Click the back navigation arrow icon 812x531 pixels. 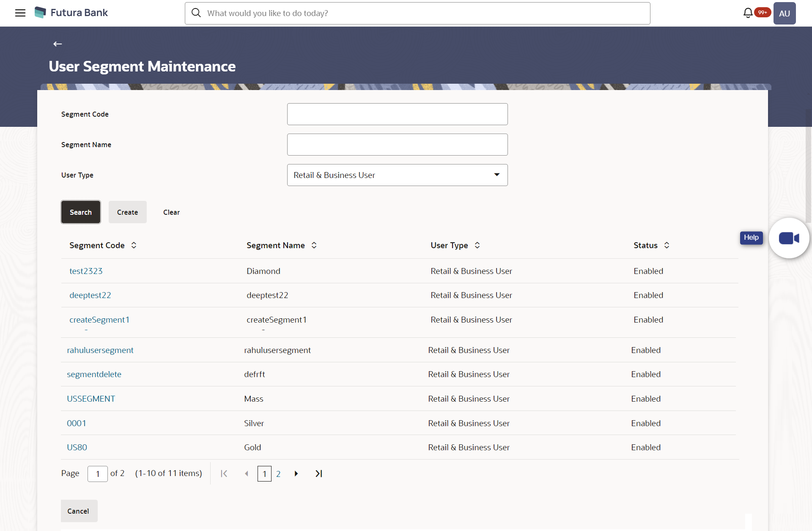tap(58, 44)
